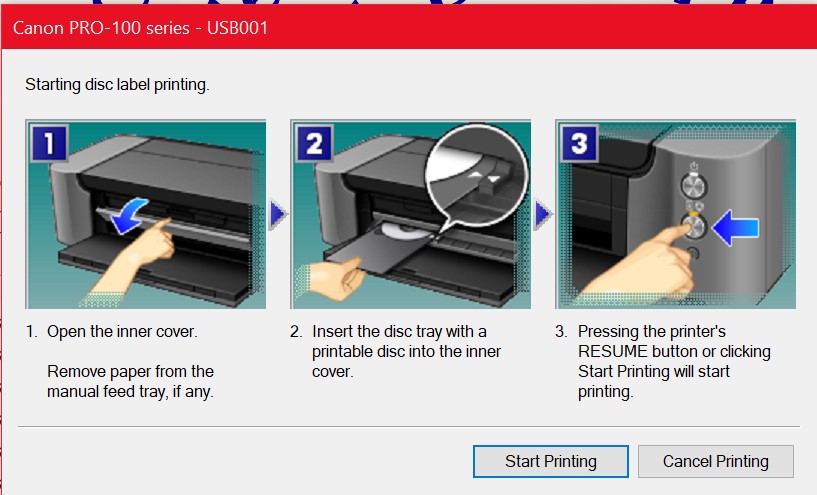Click the step 2 number badge
The image size is (817, 495).
click(x=314, y=143)
